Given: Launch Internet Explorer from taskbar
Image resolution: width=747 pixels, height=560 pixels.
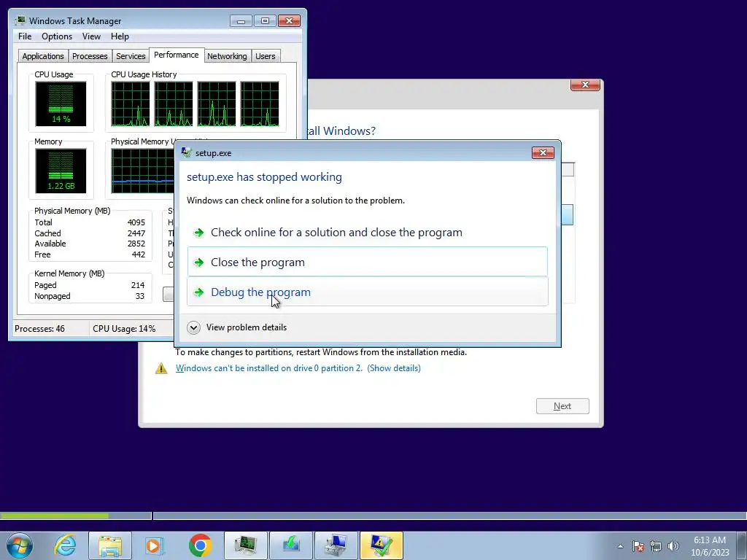Looking at the screenshot, I should pyautogui.click(x=65, y=545).
